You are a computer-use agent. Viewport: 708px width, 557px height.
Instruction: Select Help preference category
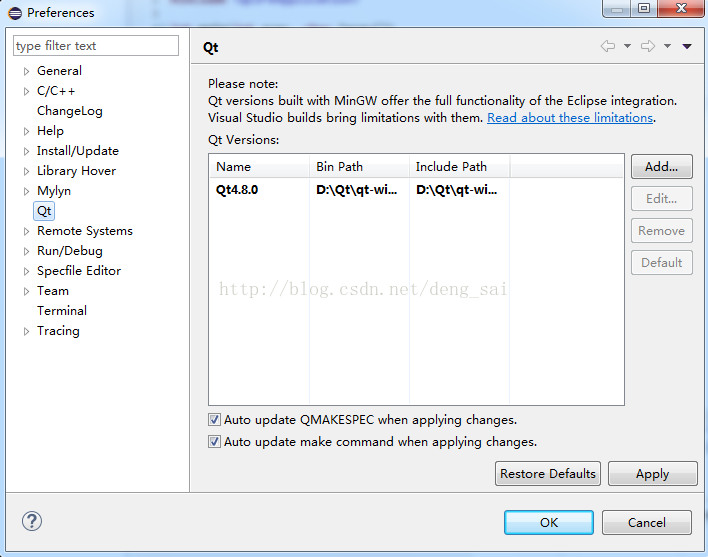click(x=50, y=131)
